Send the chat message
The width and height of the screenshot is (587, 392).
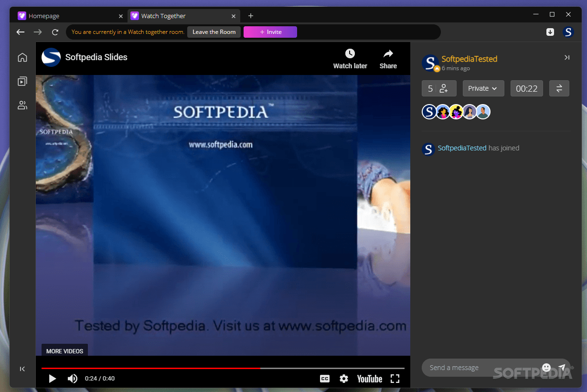[562, 368]
